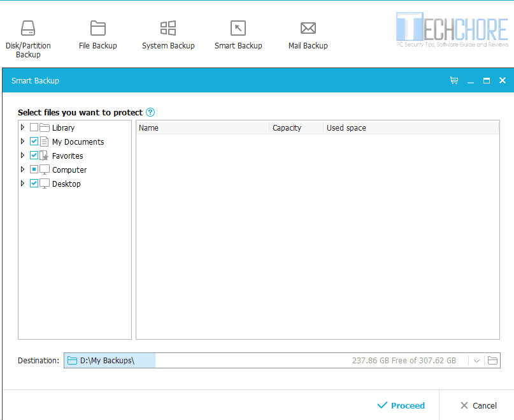Click the Computer monitor icon
This screenshot has height=420, width=514.
coord(44,170)
